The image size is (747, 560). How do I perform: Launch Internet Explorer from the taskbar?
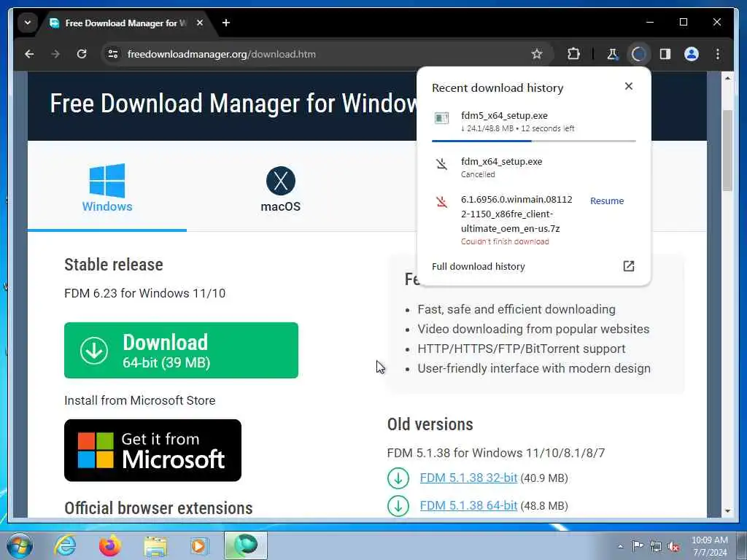(65, 545)
